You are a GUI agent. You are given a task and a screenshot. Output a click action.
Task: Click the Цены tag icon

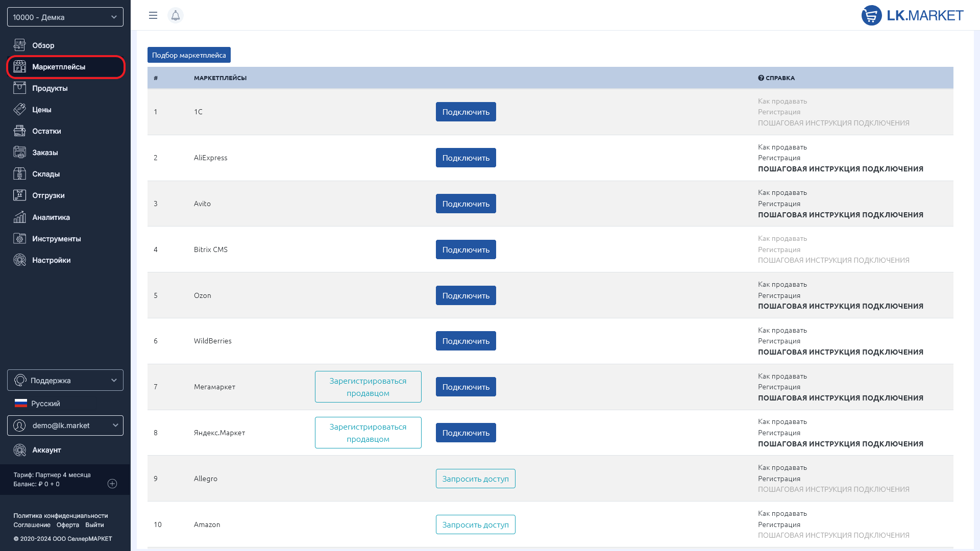(x=19, y=109)
